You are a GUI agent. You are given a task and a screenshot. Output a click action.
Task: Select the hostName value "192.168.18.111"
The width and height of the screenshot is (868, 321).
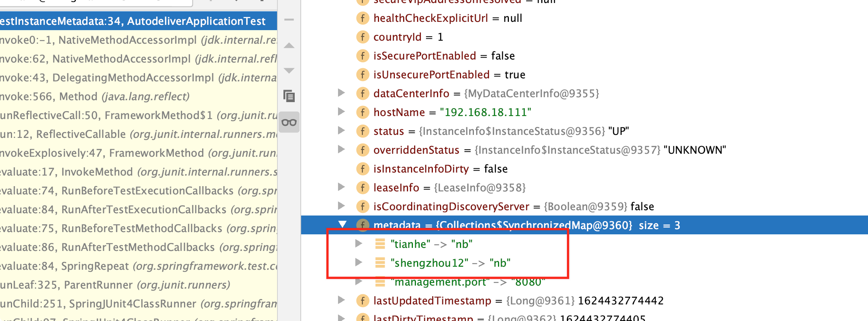(485, 112)
